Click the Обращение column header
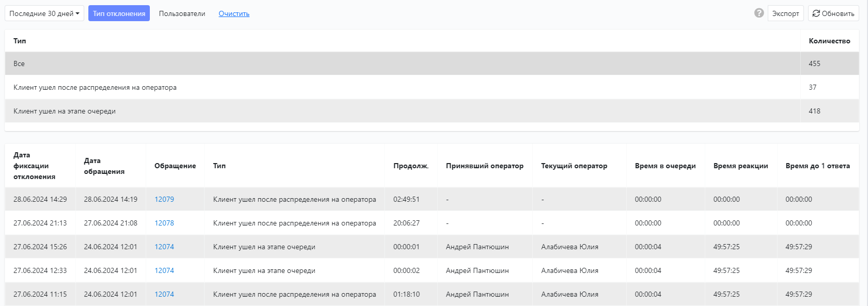This screenshot has width=868, height=306. [x=175, y=166]
